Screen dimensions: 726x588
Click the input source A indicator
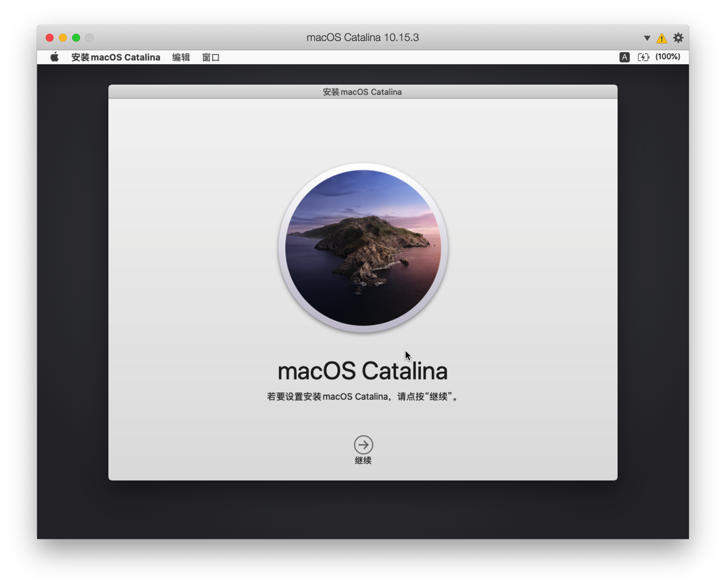pyautogui.click(x=624, y=57)
